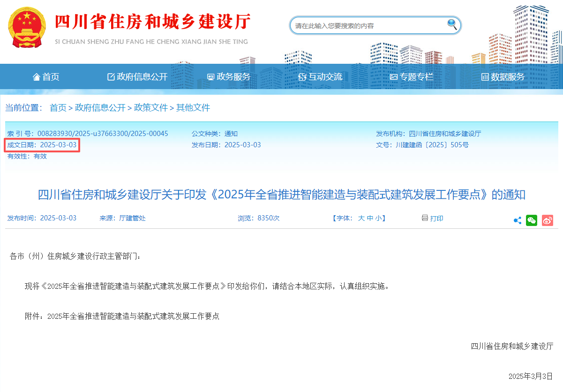Click 其他文件 breadcrumb link
The width and height of the screenshot is (563, 392).
(193, 108)
